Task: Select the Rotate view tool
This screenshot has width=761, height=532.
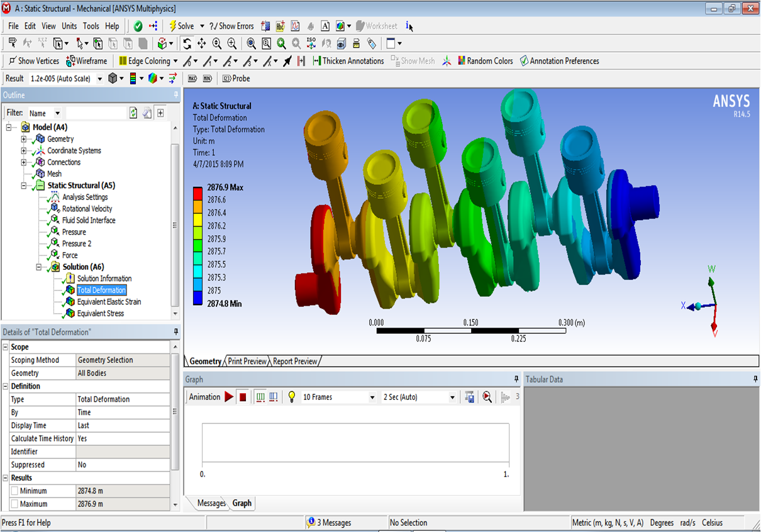Action: tap(187, 43)
